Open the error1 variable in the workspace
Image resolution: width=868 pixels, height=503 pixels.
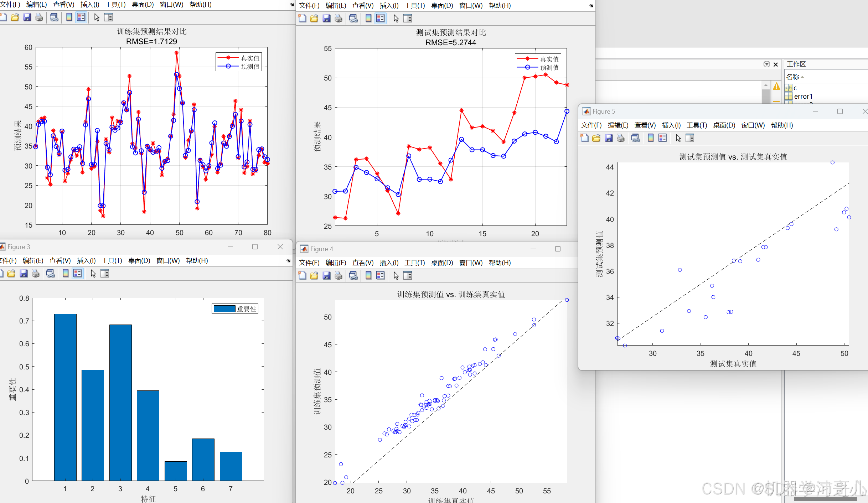pyautogui.click(x=803, y=96)
